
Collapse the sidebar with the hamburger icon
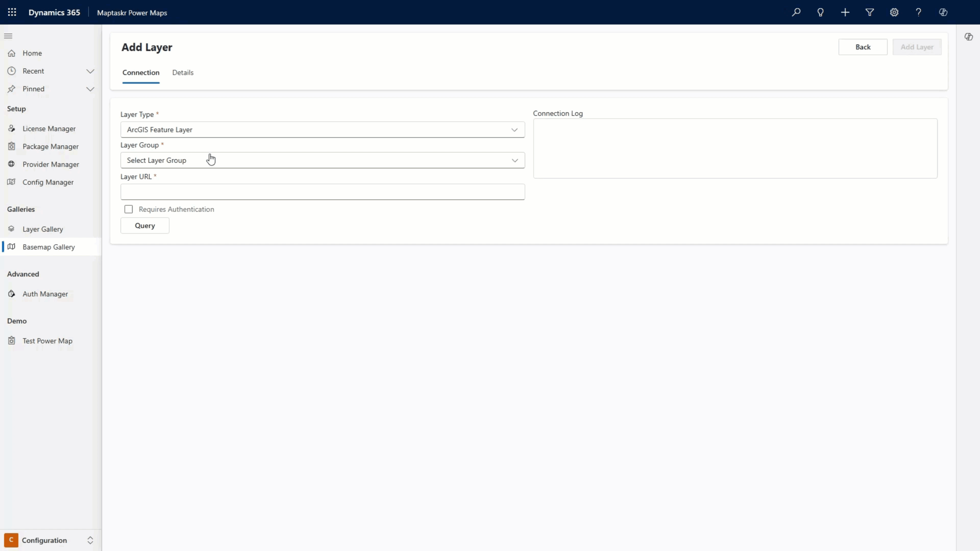[x=8, y=36]
